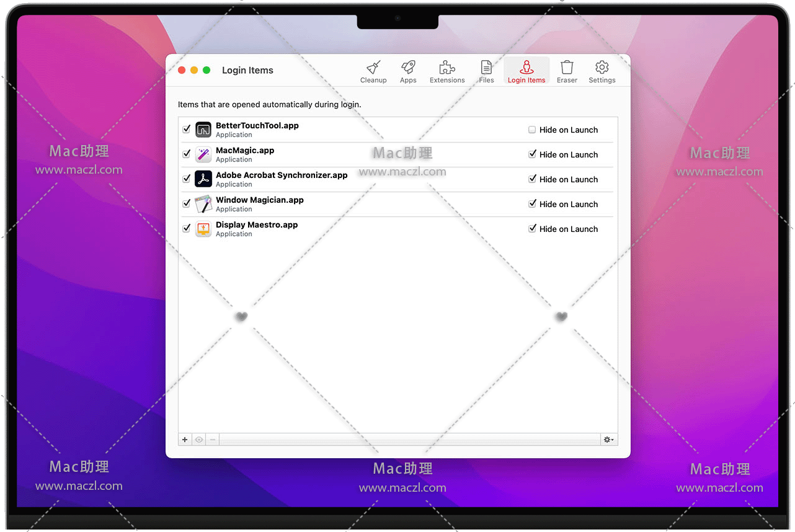Open the Files document section
This screenshot has width=795, height=532.
486,71
